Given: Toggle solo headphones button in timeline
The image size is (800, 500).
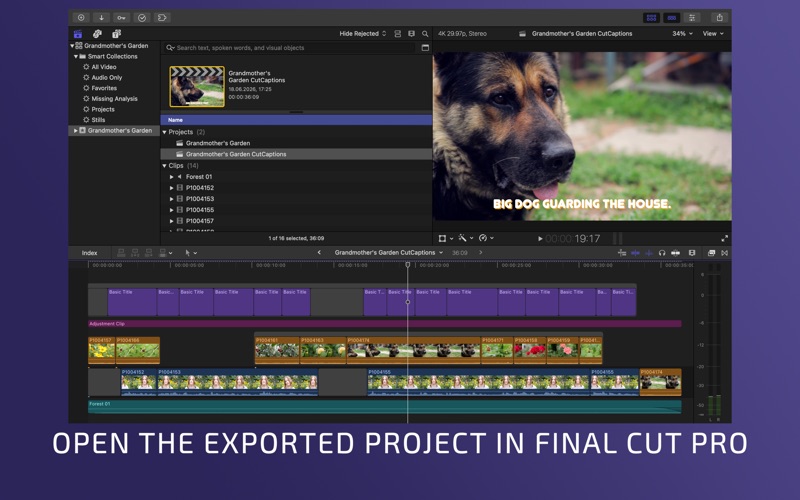Looking at the screenshot, I should click(x=662, y=253).
